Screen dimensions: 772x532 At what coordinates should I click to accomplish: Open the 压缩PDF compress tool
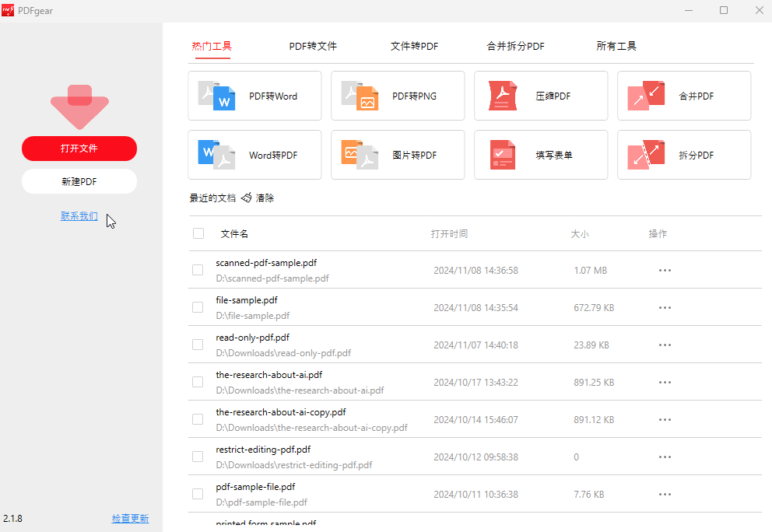pyautogui.click(x=541, y=96)
